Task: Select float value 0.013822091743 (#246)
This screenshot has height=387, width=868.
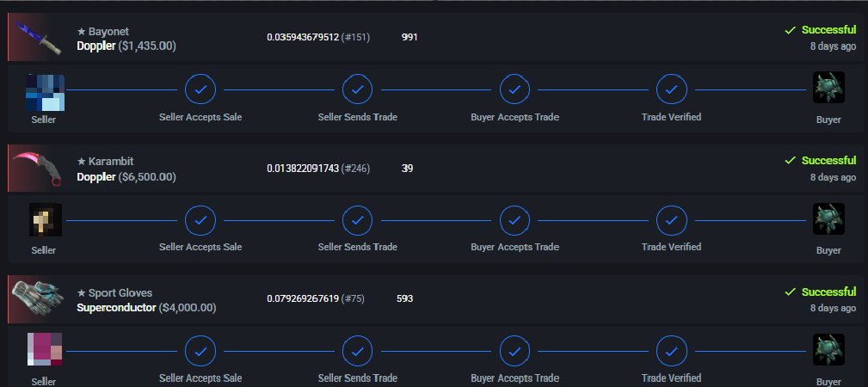Action: (318, 169)
